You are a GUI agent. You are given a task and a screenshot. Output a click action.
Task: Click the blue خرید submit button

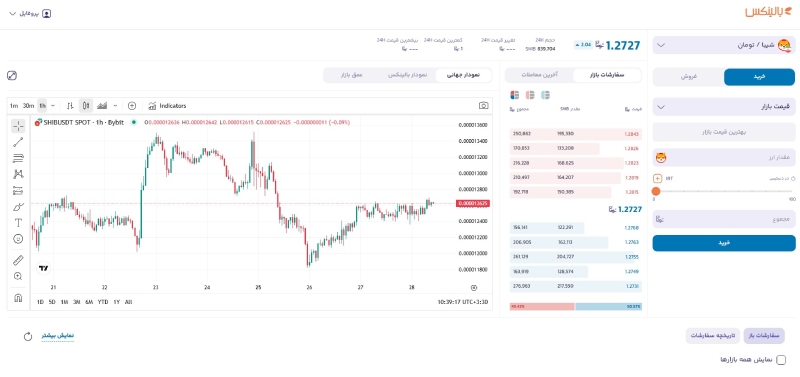pos(724,243)
